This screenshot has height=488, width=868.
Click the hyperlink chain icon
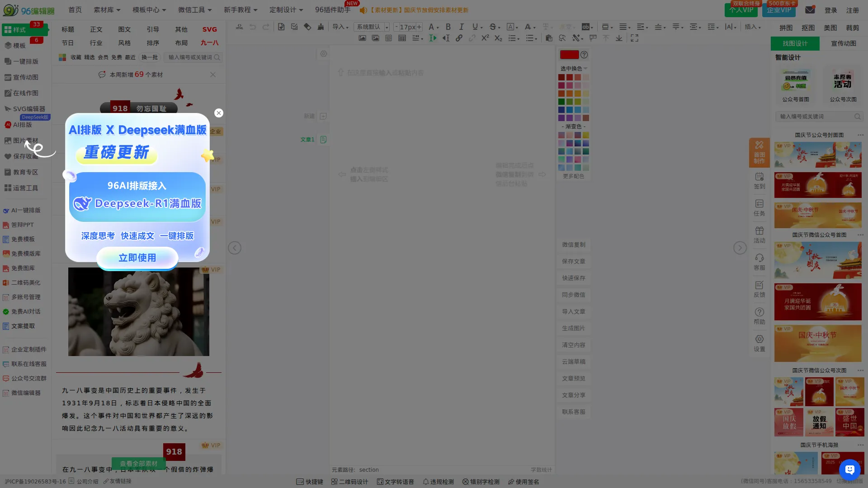tap(459, 38)
